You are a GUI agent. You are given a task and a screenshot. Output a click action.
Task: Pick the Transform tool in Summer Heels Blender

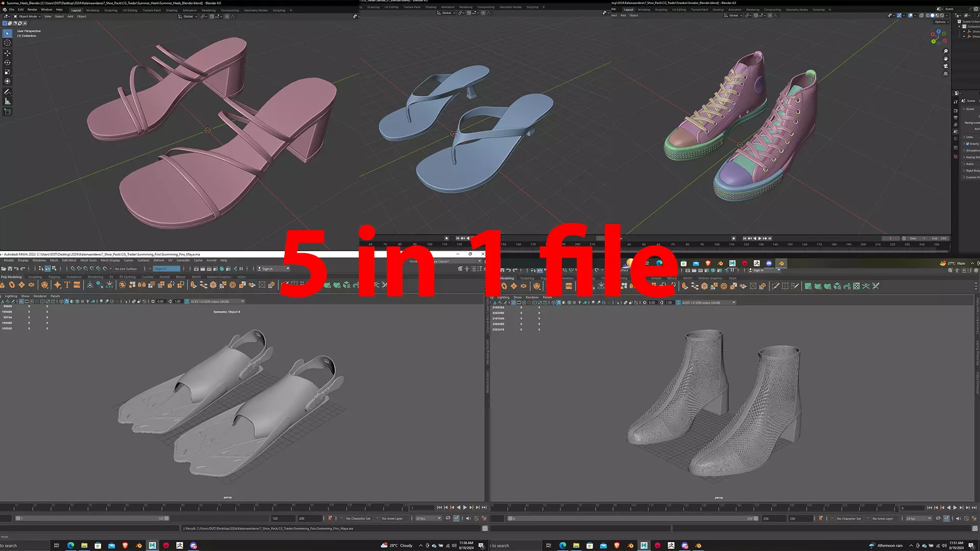pyautogui.click(x=7, y=81)
